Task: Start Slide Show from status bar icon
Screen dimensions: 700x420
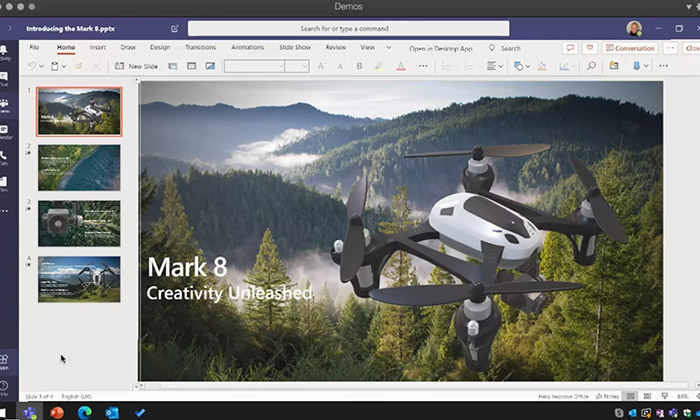Action: coord(665,396)
